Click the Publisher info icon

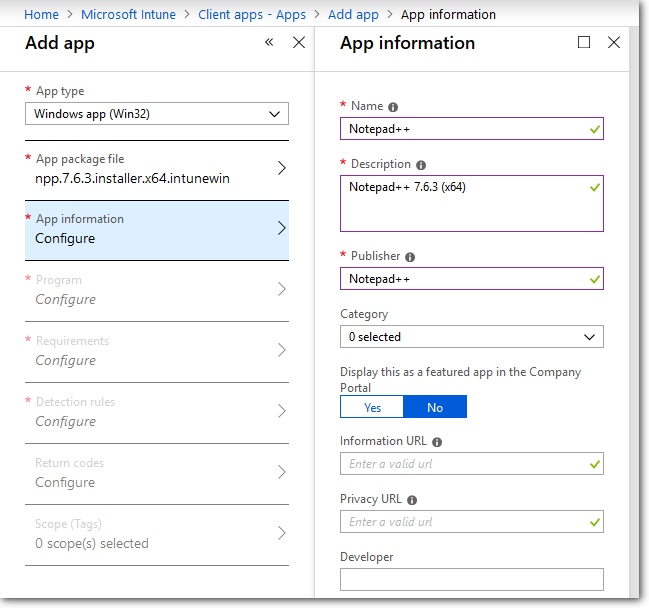(x=410, y=257)
